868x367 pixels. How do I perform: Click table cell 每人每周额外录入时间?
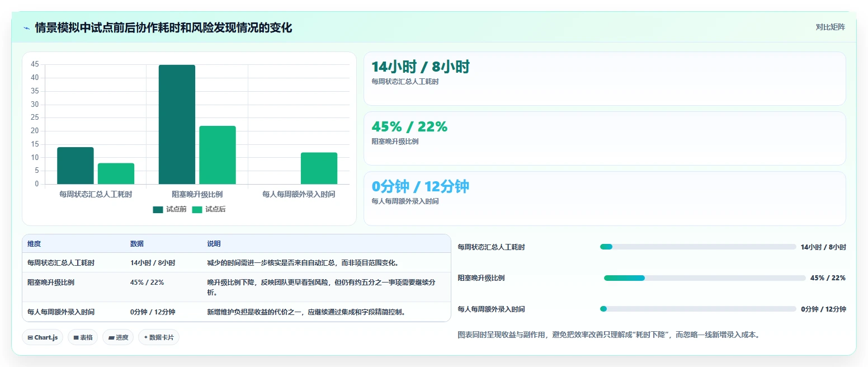tap(61, 312)
